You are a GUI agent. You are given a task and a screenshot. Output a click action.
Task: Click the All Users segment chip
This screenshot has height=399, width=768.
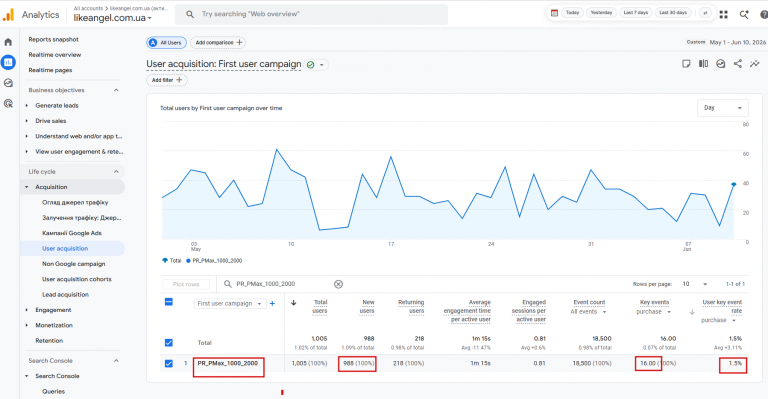pos(167,43)
